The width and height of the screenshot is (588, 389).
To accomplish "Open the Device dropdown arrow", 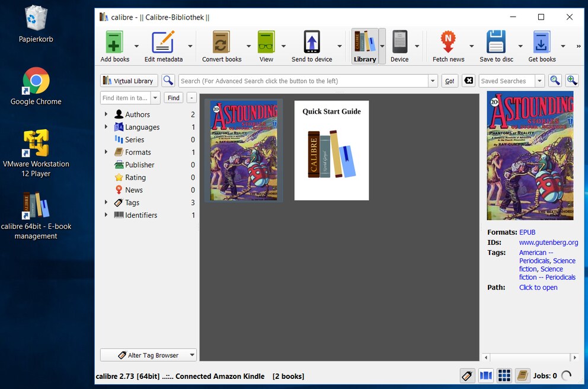I will click(417, 46).
